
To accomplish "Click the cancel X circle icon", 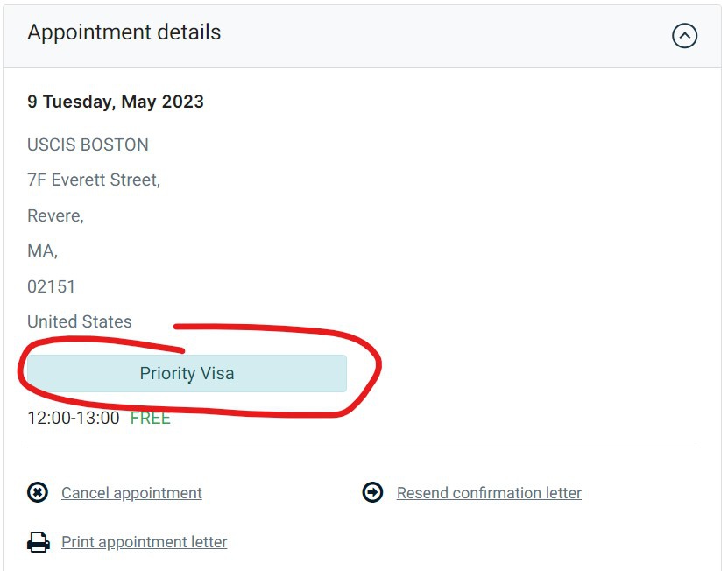I will [x=38, y=492].
